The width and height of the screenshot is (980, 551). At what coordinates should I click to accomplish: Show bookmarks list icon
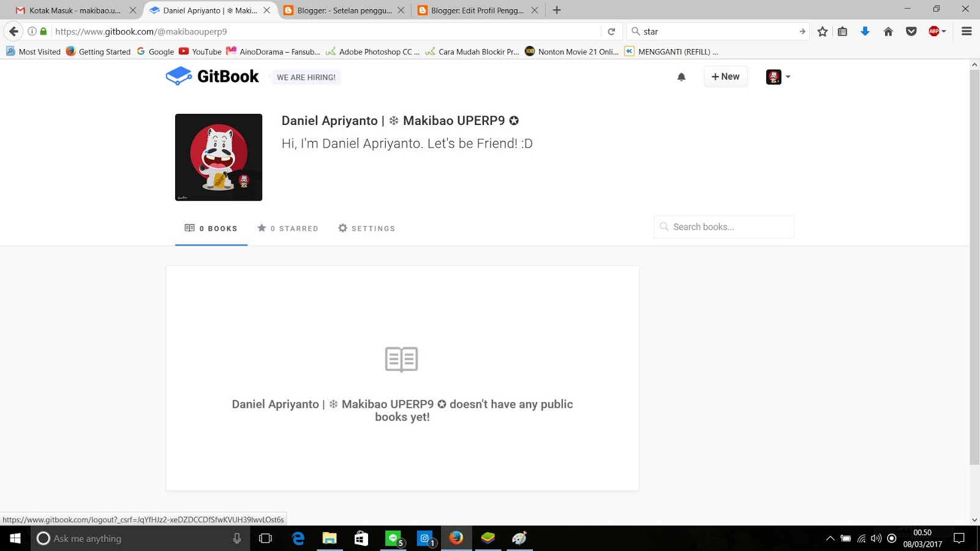pos(843,31)
